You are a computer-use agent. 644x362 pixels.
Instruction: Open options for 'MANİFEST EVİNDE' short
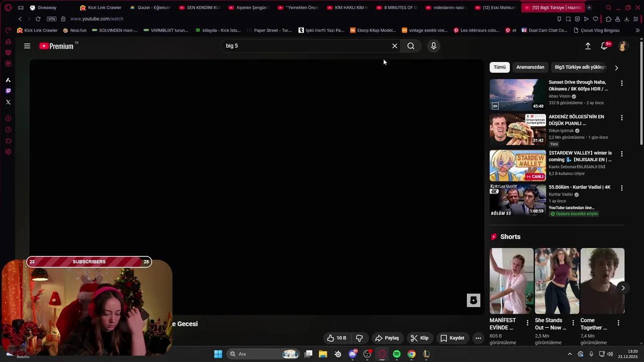[x=527, y=323]
